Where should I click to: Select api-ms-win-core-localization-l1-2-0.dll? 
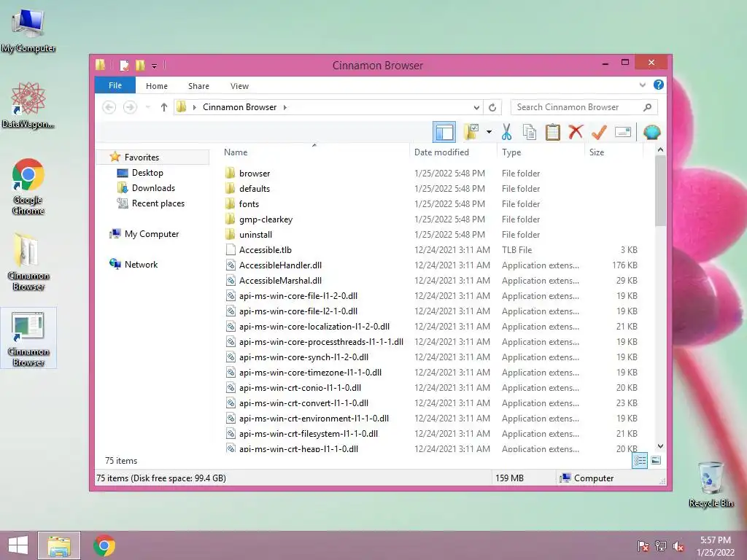click(x=314, y=326)
